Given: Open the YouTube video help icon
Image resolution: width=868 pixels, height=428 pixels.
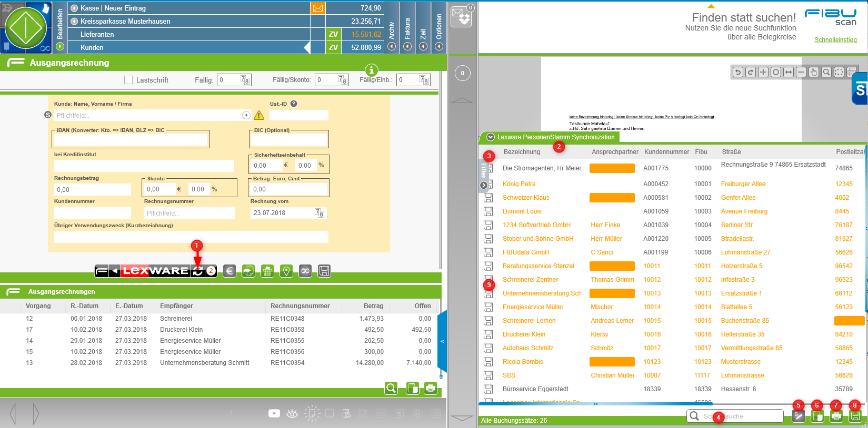Looking at the screenshot, I should 274,413.
